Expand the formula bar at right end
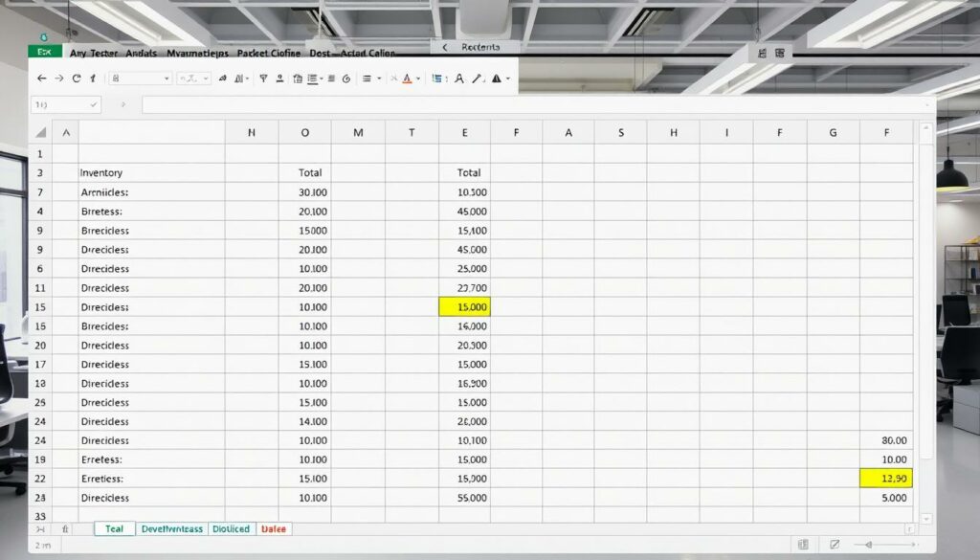The width and height of the screenshot is (980, 560). click(x=926, y=104)
